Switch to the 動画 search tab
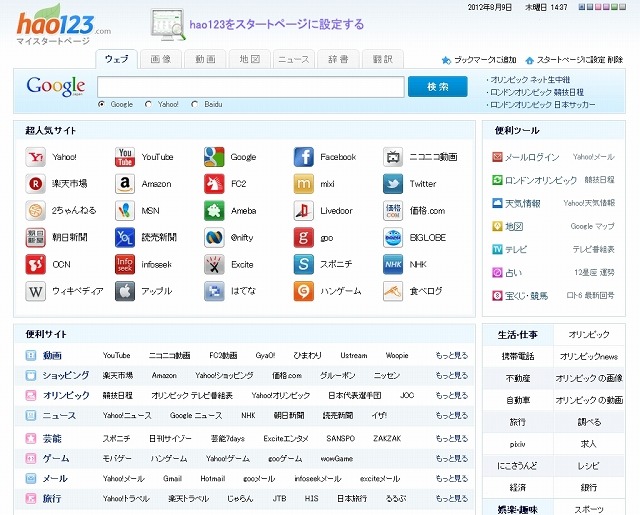 point(205,59)
